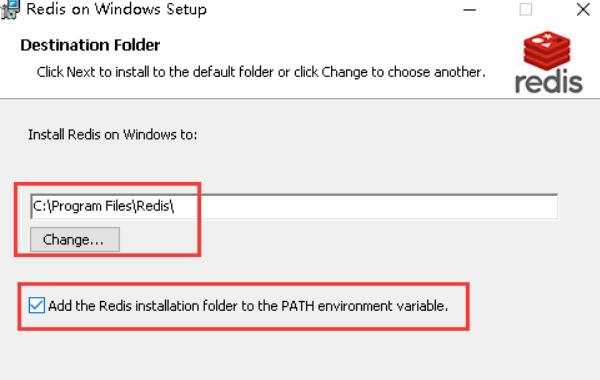Click 'environment variable' at the label's end
600x380 pixels.
point(383,306)
